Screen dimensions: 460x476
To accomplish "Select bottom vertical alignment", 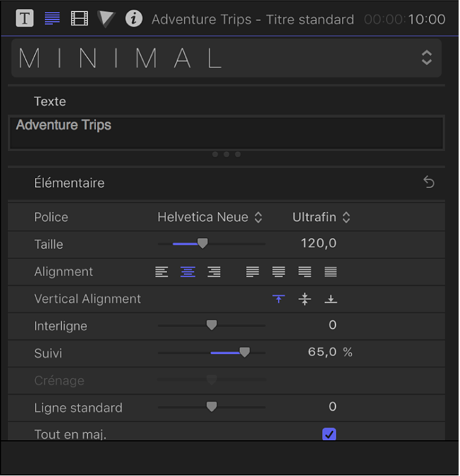I will (x=331, y=299).
